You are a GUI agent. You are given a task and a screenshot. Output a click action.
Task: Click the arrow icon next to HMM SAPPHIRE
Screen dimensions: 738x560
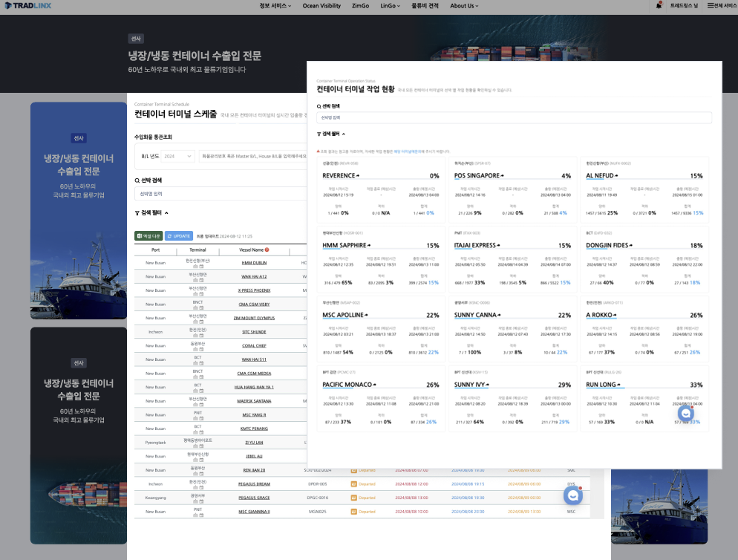point(369,245)
